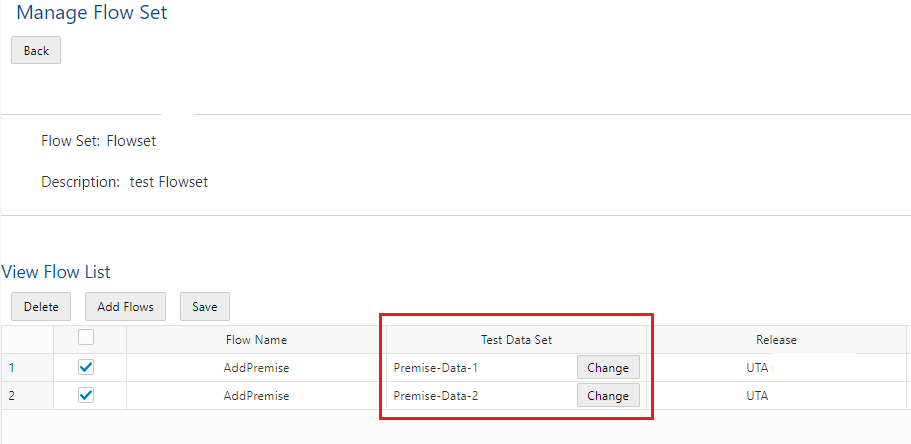The image size is (911, 444).
Task: Save the flow set changes
Action: point(204,306)
